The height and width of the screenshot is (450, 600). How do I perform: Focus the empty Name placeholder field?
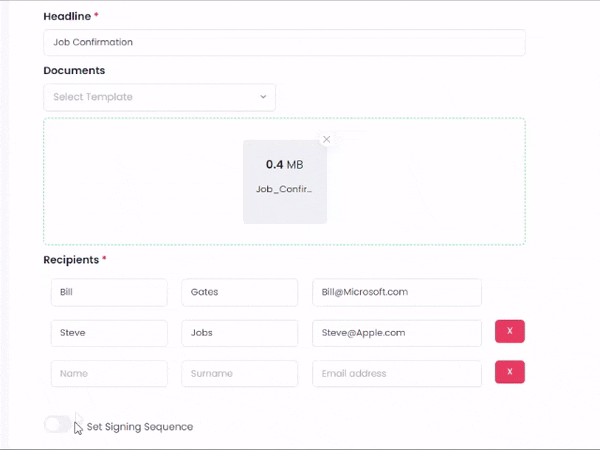click(109, 373)
